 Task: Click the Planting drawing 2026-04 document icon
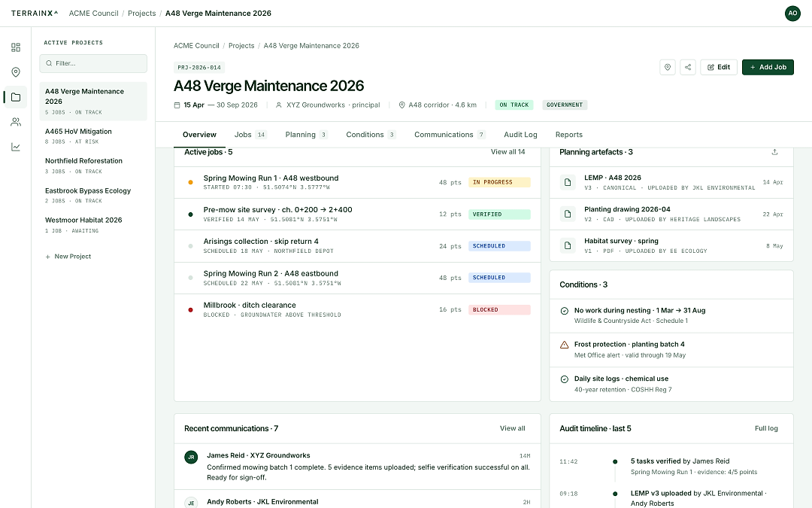568,214
